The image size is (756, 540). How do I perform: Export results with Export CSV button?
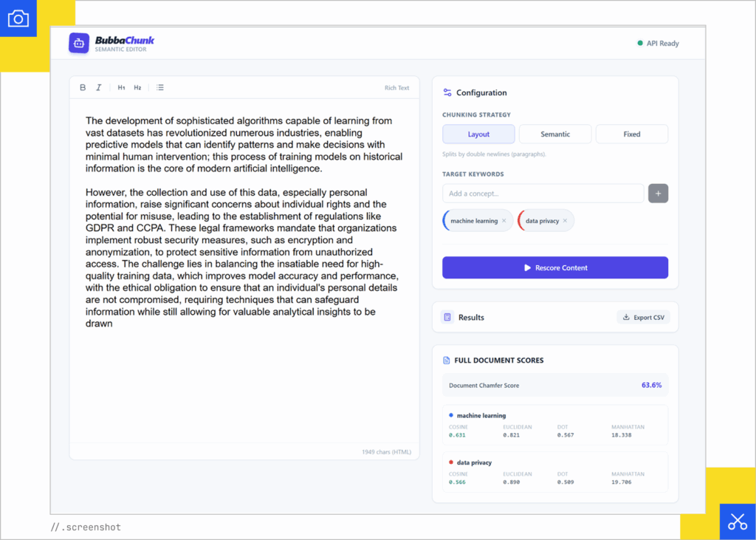point(643,318)
